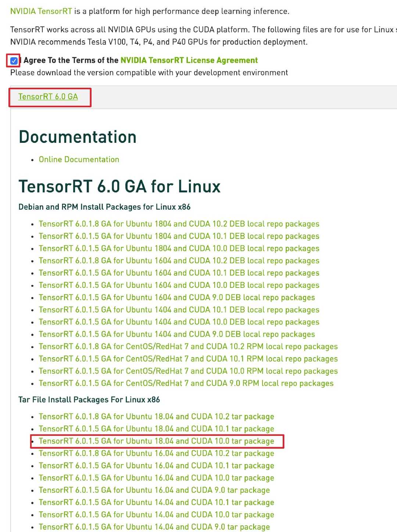This screenshot has height=532, width=397.
Task: Download TensorRT 6.0.1.5 Ubuntu 1404 CUDA 10.1 DEB
Action: coord(179,310)
